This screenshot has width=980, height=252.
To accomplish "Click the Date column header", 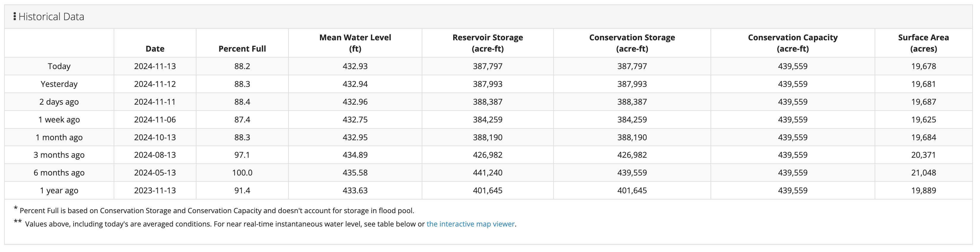I will (x=155, y=49).
